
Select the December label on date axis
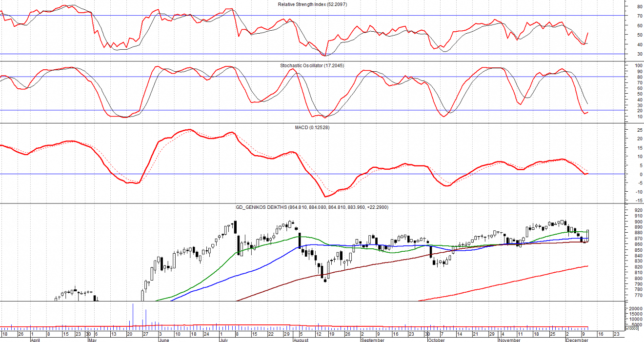(x=577, y=340)
